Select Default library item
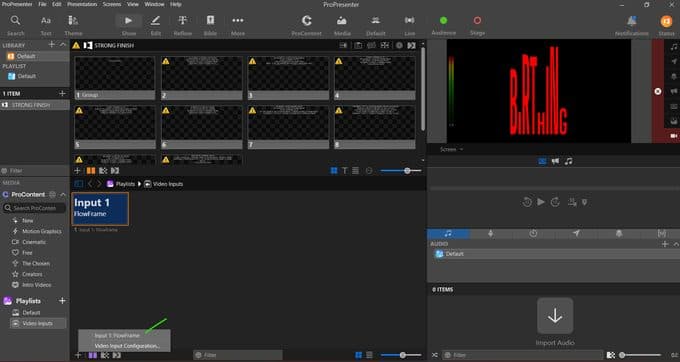The width and height of the screenshot is (680, 362). point(35,56)
